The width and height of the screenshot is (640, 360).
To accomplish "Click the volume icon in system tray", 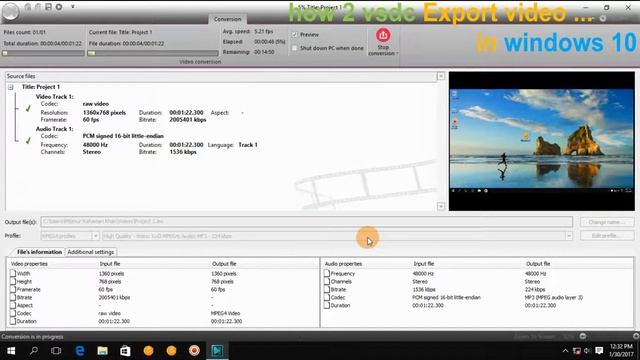I will (x=587, y=351).
